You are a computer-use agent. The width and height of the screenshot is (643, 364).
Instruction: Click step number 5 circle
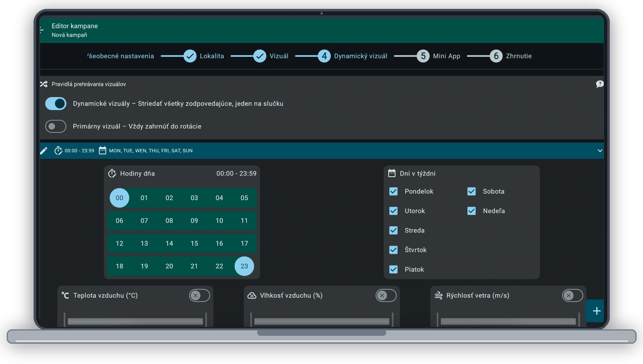tap(423, 56)
